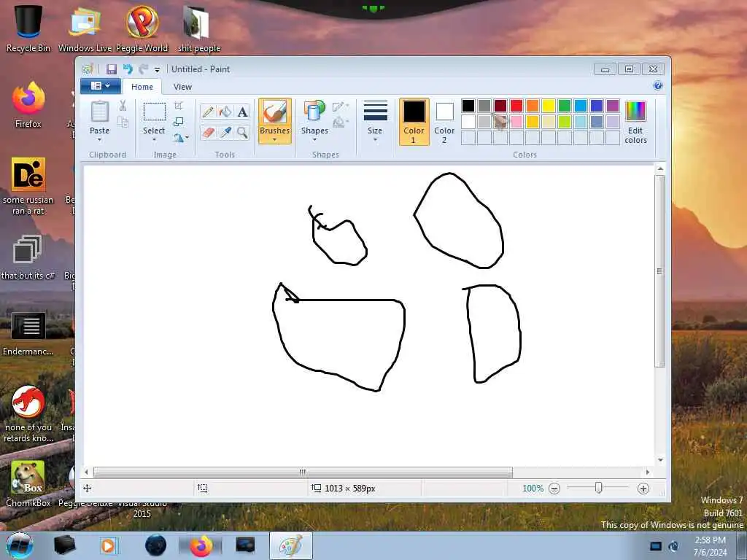This screenshot has height=560, width=747.
Task: Open ChomikBox desktop icon
Action: [x=28, y=483]
